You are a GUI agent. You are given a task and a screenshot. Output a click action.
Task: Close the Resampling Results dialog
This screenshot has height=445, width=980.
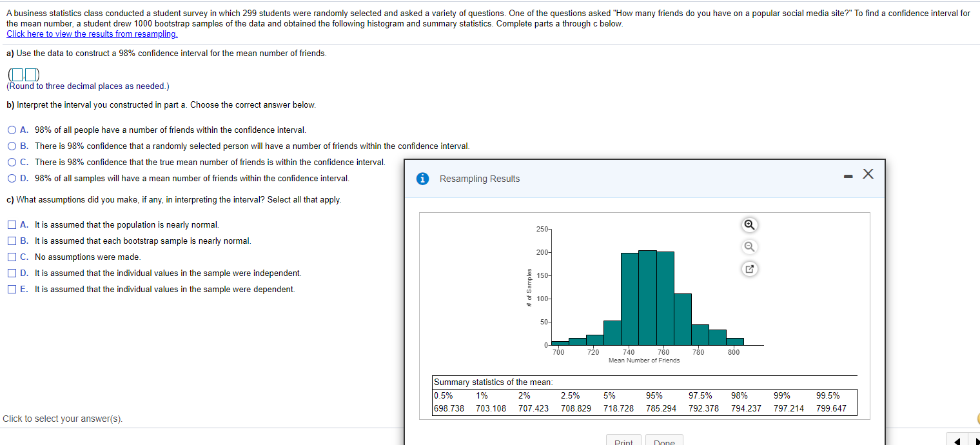point(868,173)
